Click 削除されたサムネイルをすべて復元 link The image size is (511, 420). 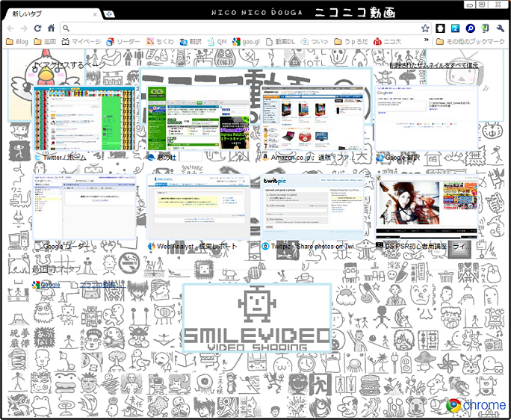[x=434, y=65]
